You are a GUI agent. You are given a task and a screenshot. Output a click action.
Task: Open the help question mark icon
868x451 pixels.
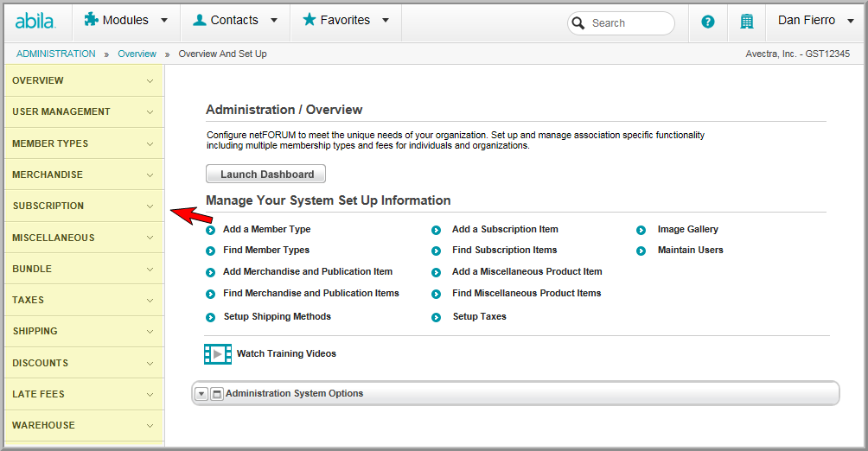707,22
